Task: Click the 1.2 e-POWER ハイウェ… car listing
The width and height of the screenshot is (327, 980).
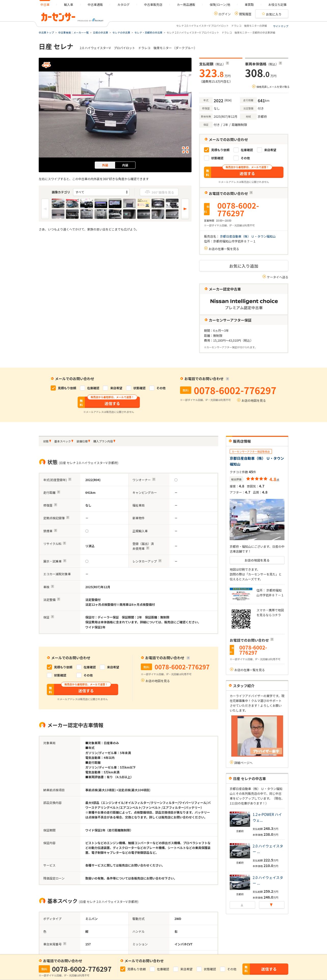Action: coord(267,817)
